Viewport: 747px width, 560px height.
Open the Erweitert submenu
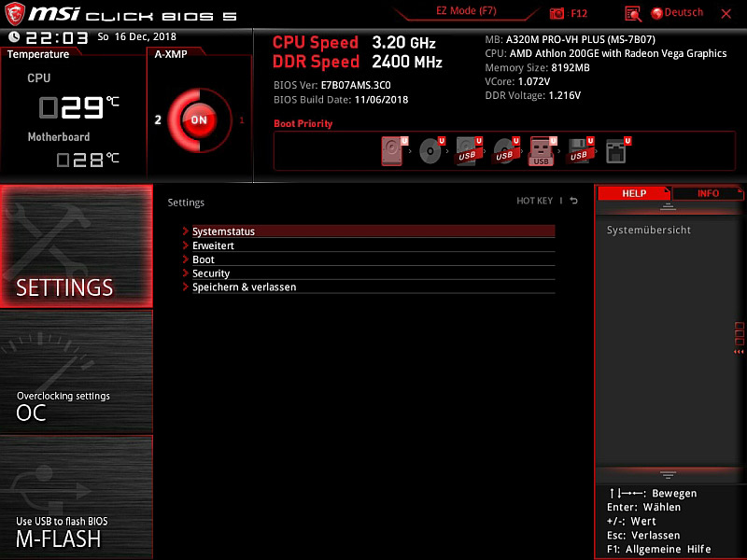(373, 245)
